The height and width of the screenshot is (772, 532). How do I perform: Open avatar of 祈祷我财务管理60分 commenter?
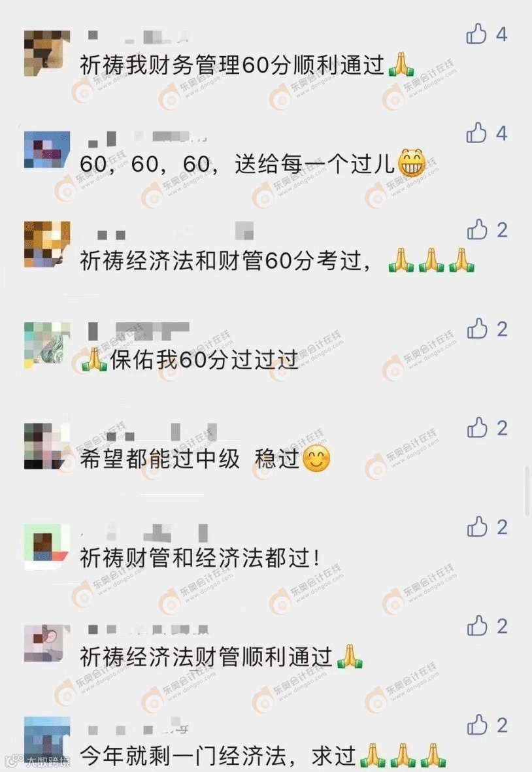(x=47, y=53)
